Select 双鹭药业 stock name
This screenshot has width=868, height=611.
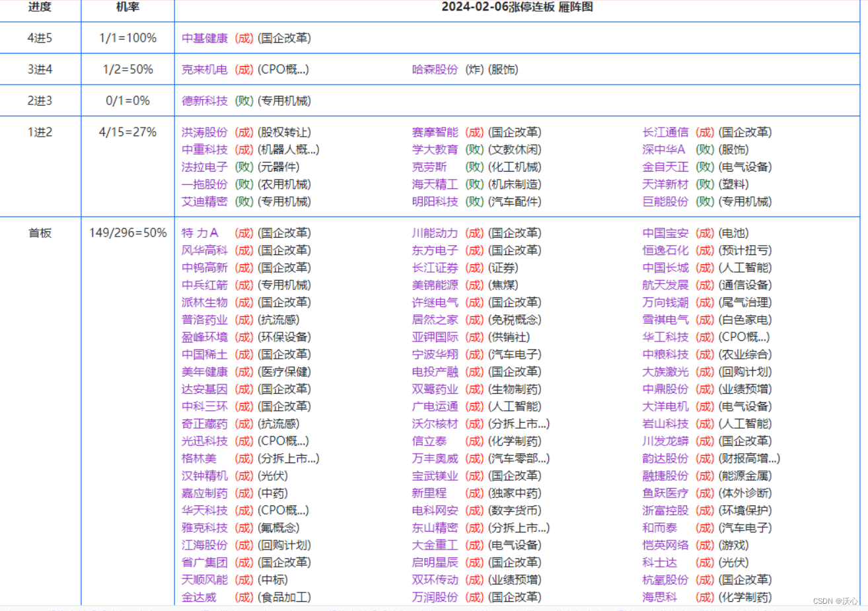click(435, 389)
